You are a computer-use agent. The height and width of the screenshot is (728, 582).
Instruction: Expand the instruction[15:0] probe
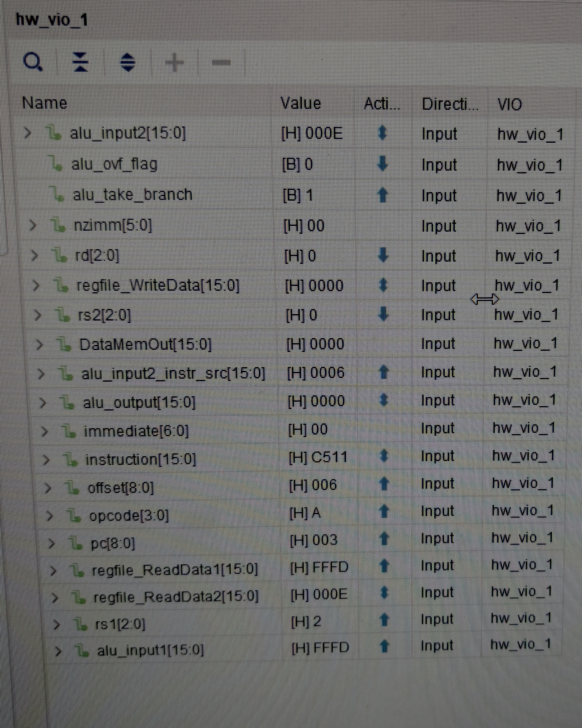(x=46, y=460)
